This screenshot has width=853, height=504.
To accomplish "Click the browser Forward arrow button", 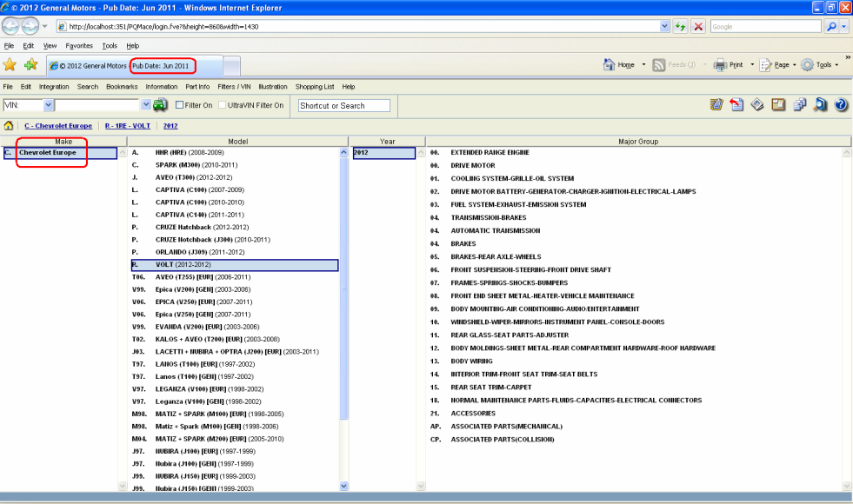I will click(x=30, y=25).
